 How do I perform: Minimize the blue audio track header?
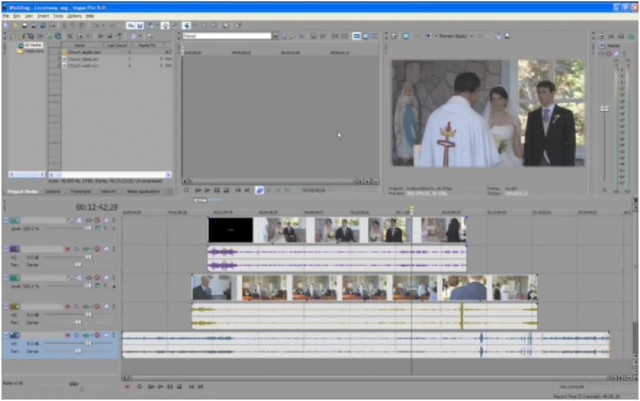tap(5, 335)
